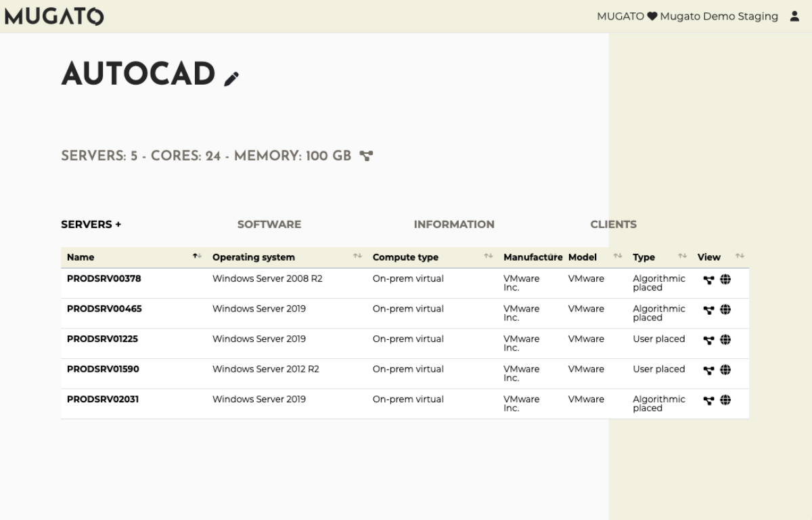Sort table by Name column

(81, 257)
